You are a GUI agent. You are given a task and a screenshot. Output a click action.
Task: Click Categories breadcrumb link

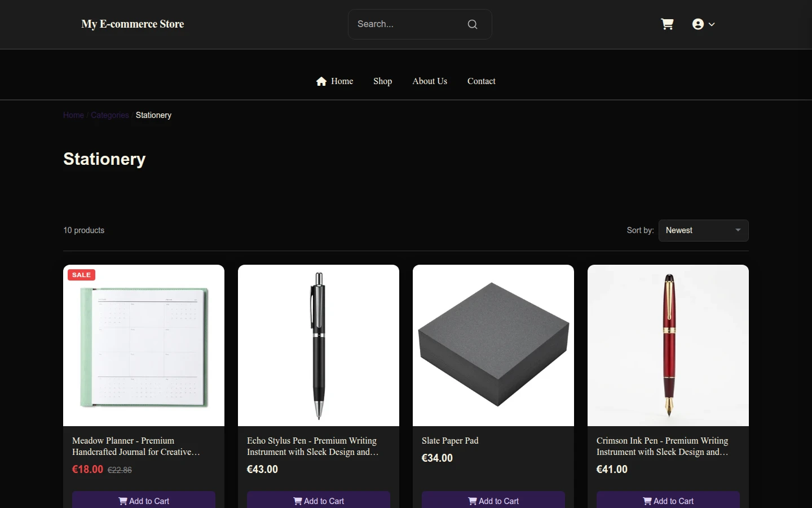110,115
